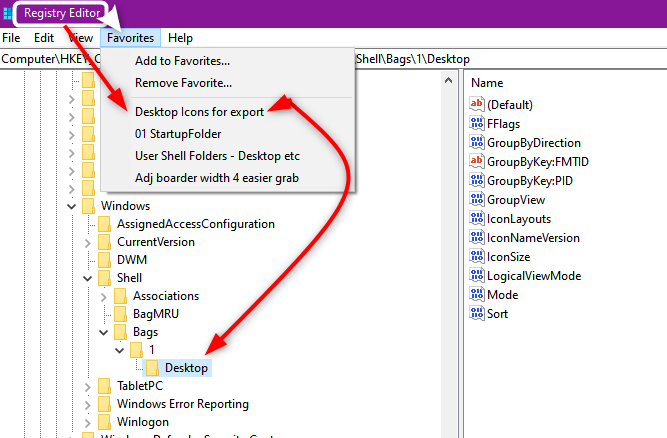Select the Mode value icon
667x438 pixels.
coord(477,294)
